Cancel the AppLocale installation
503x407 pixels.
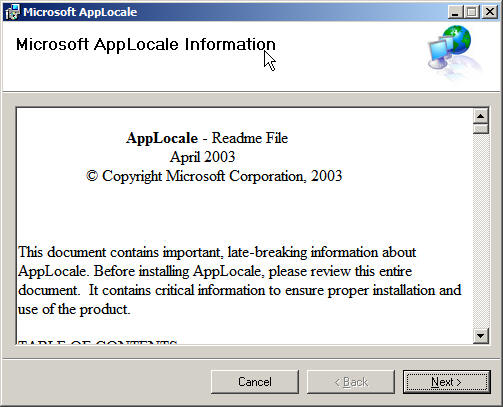click(255, 382)
